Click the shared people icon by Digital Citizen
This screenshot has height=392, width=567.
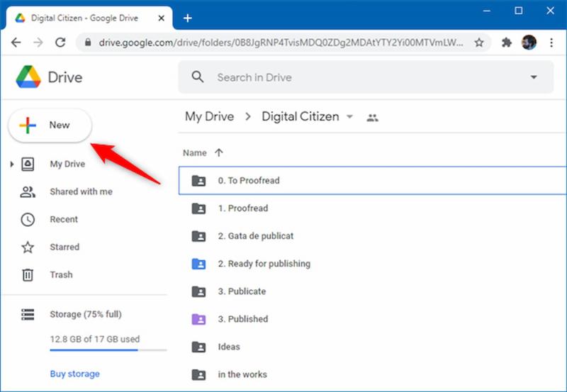(x=373, y=118)
